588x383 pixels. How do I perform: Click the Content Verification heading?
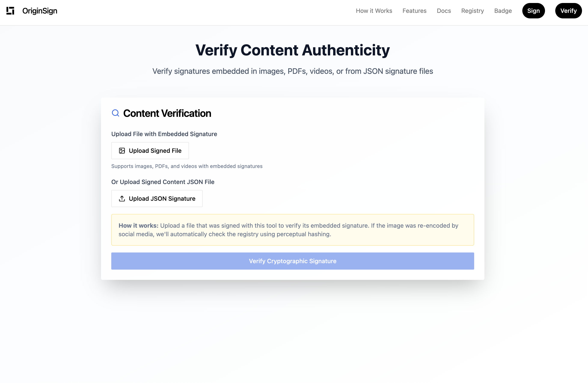[167, 113]
